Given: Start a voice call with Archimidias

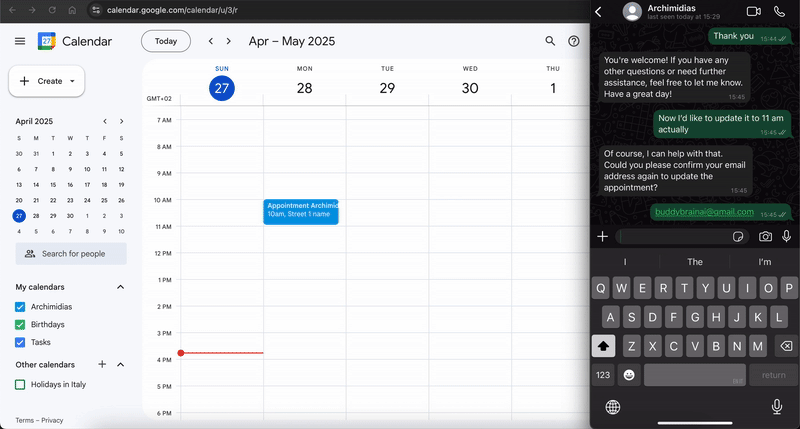Looking at the screenshot, I should 779,11.
